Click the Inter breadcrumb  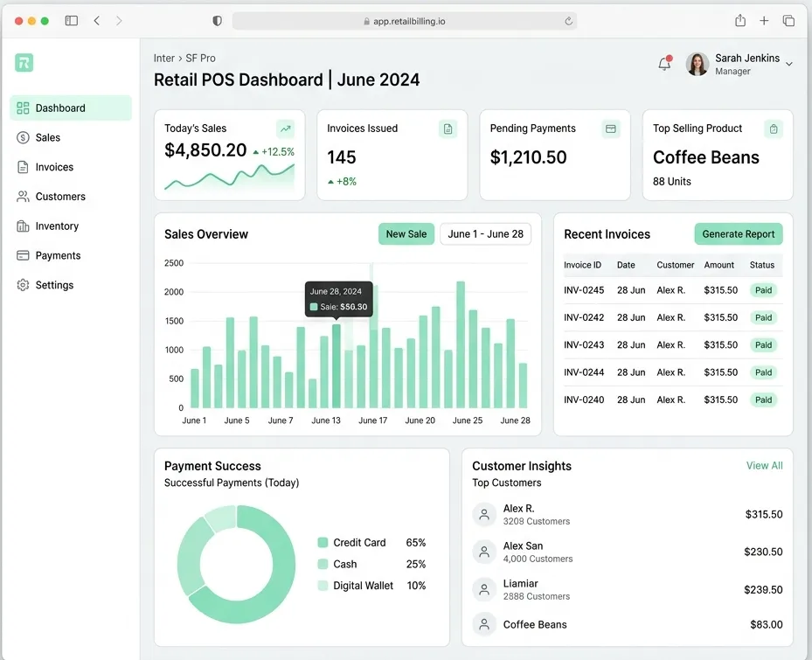[164, 58]
